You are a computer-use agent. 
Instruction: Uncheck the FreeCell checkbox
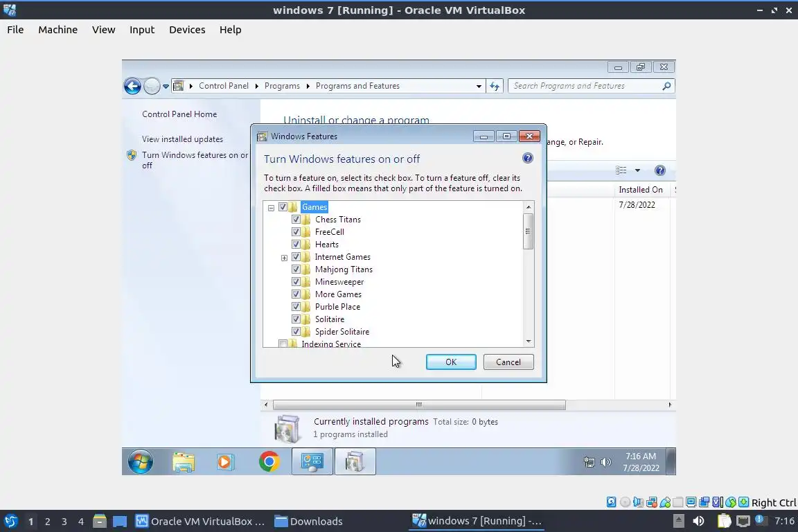pos(296,231)
